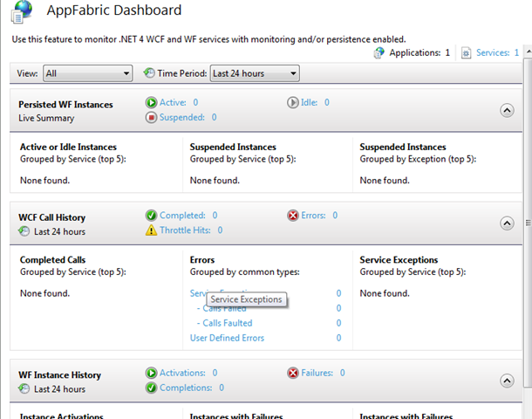Open the Suspended: 0 instances link
This screenshot has width=532, height=419.
pyautogui.click(x=188, y=117)
